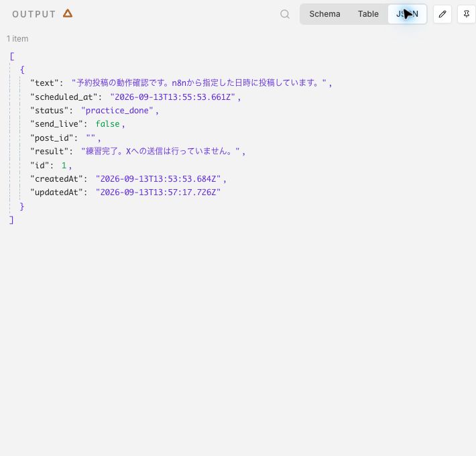Click the search icon in the output header
This screenshot has width=476, height=456.
285,14
